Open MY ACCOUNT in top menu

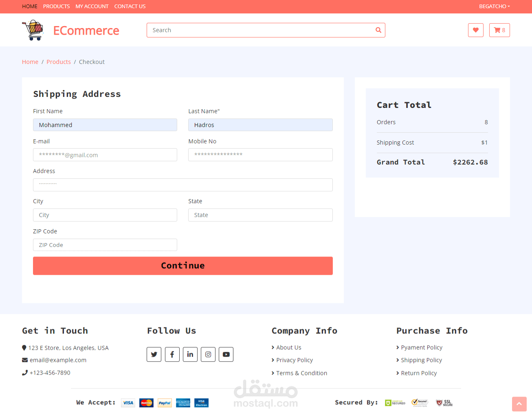coord(92,7)
